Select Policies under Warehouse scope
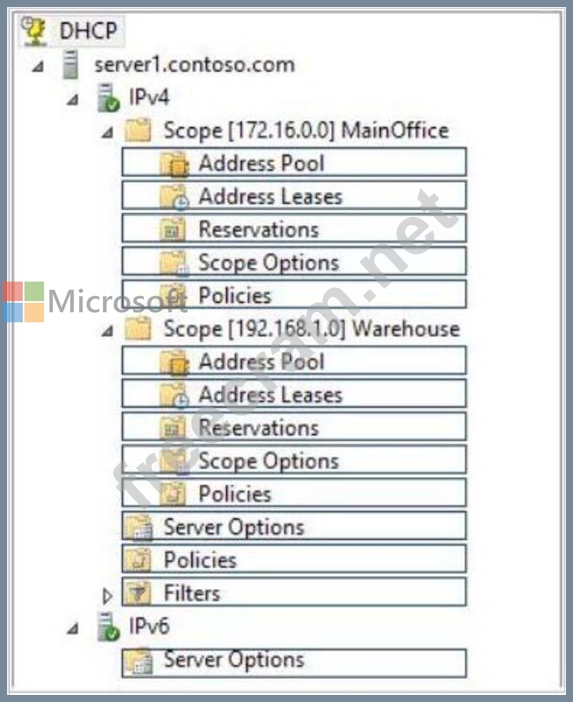573x702 pixels. [294, 493]
